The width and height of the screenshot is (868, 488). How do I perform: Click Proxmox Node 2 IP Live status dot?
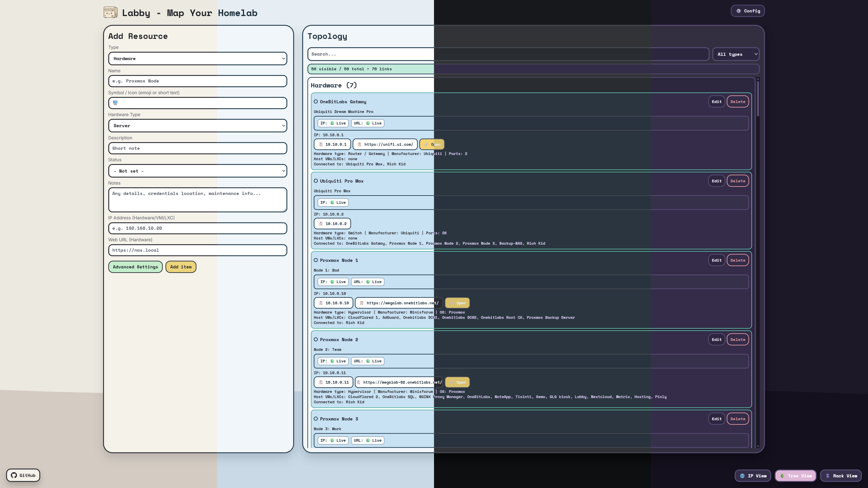tap(332, 361)
